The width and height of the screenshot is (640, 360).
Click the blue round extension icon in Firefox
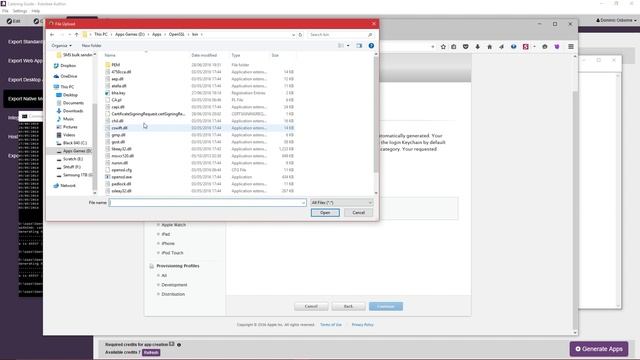tap(513, 47)
